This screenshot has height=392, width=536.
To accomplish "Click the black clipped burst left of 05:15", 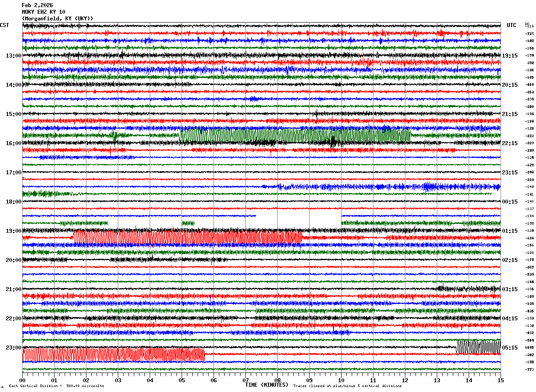I will pyautogui.click(x=478, y=347).
